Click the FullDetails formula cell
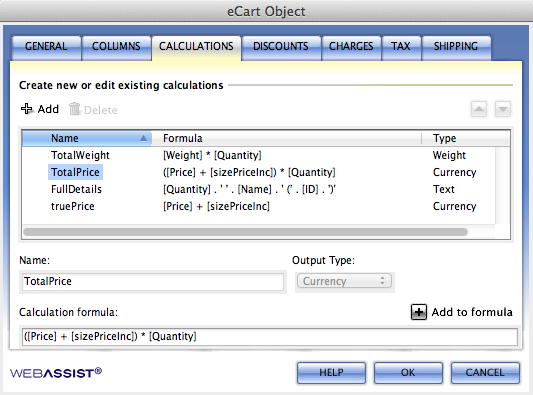The width and height of the screenshot is (533, 395). [x=250, y=189]
